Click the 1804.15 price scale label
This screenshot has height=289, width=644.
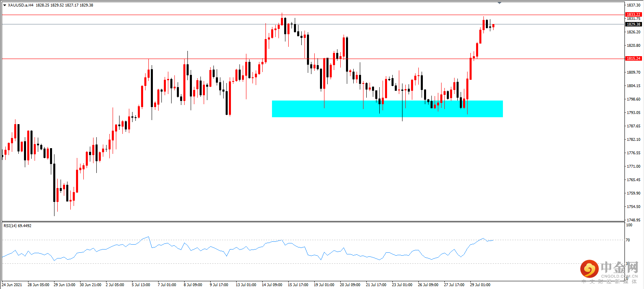633,86
